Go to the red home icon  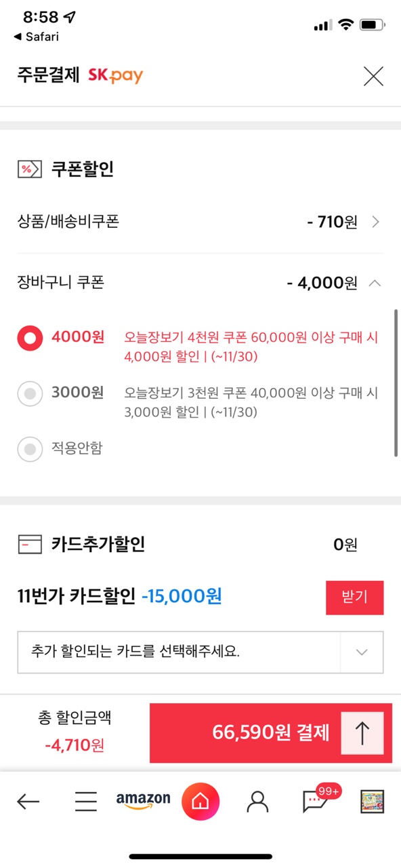pos(200,802)
